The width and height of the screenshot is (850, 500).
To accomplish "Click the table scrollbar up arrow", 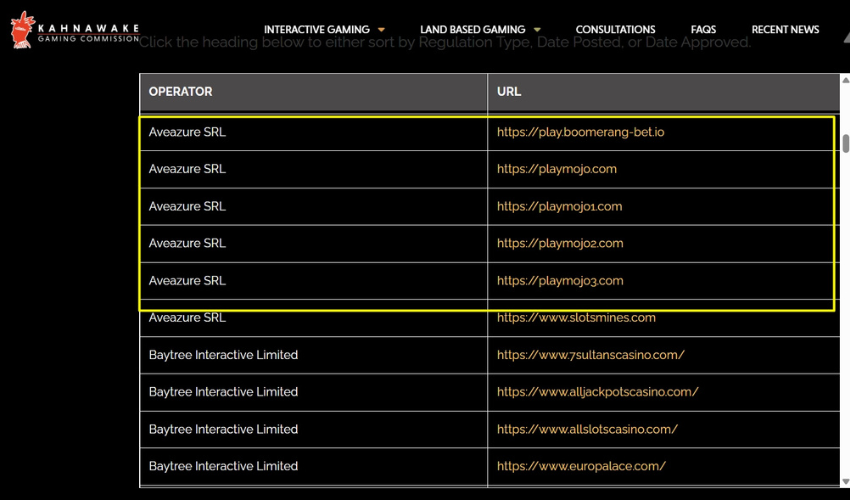I will [845, 80].
